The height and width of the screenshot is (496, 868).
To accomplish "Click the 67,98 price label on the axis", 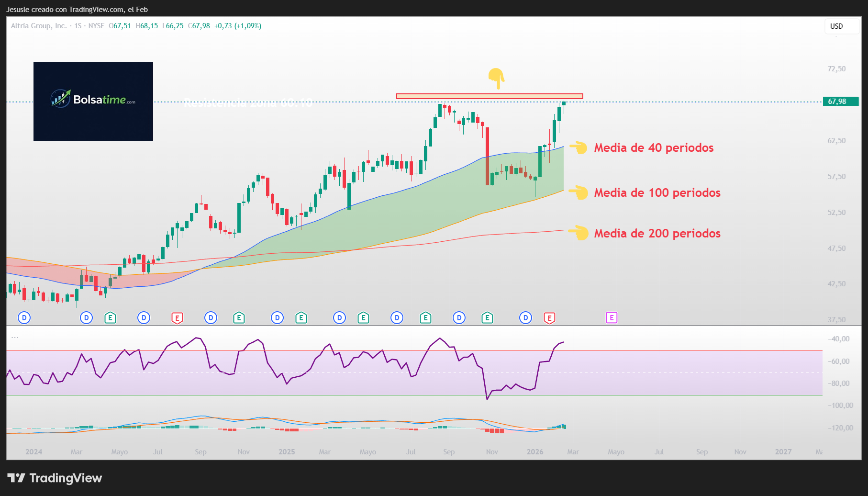I will pyautogui.click(x=840, y=101).
